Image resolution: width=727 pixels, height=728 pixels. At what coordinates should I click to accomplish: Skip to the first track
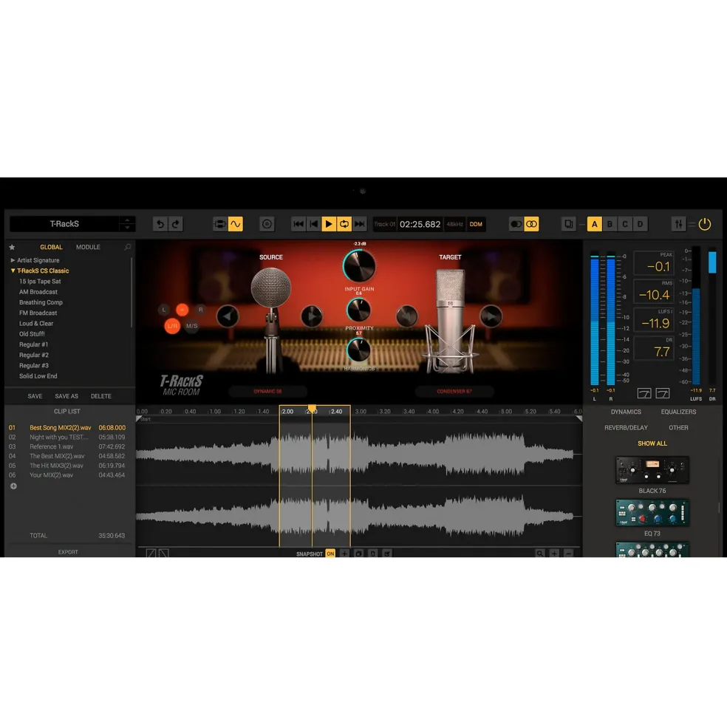click(298, 224)
